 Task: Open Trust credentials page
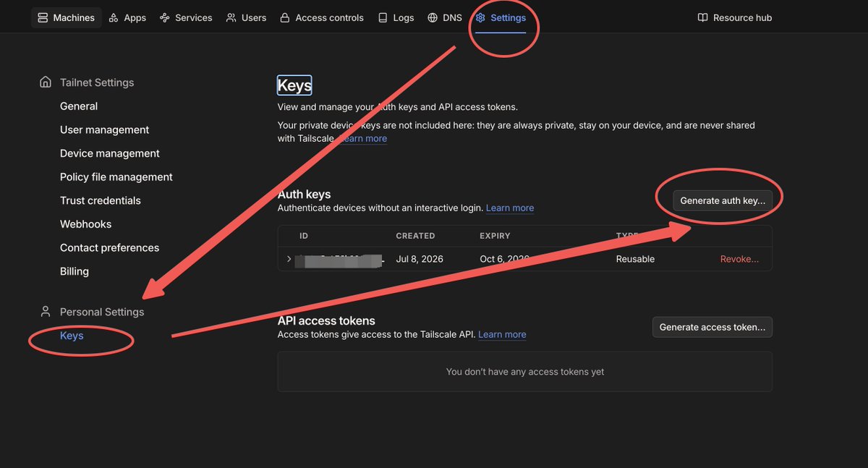click(x=101, y=200)
